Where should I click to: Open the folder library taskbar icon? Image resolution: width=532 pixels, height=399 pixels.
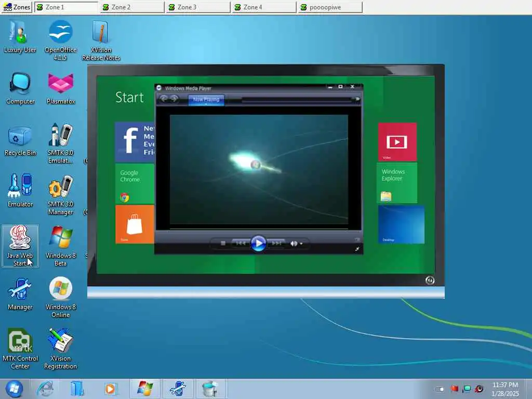[x=77, y=389]
